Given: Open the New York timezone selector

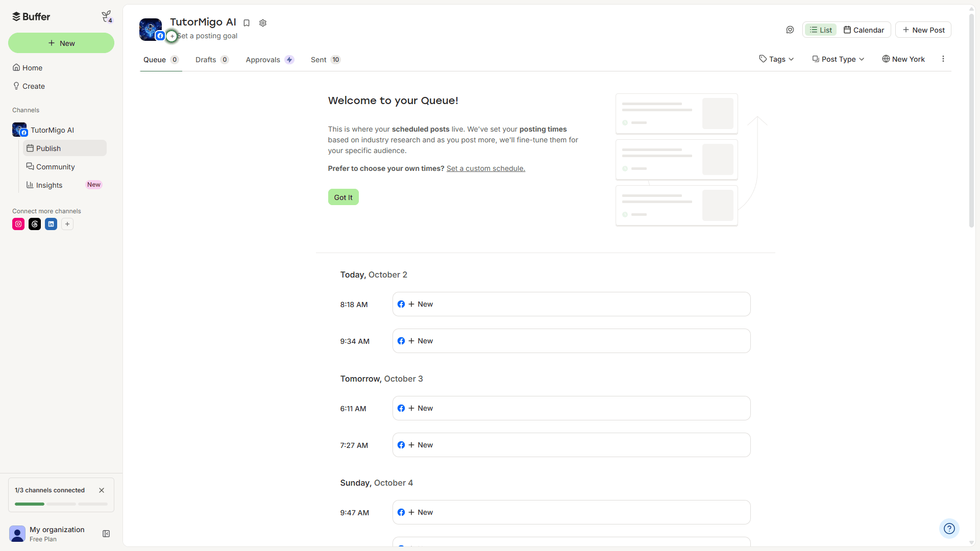Looking at the screenshot, I should point(903,59).
